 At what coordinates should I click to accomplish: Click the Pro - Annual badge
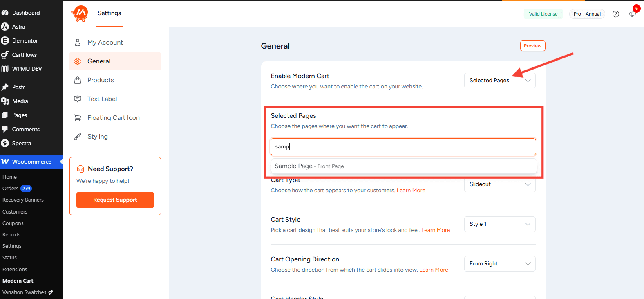[x=587, y=14]
